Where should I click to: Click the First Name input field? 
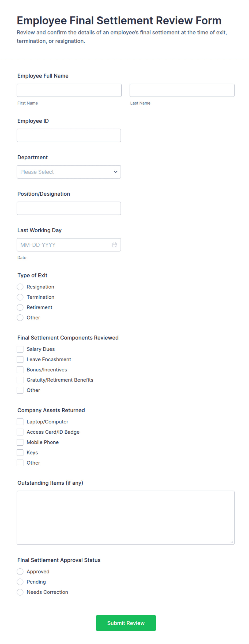coord(69,90)
